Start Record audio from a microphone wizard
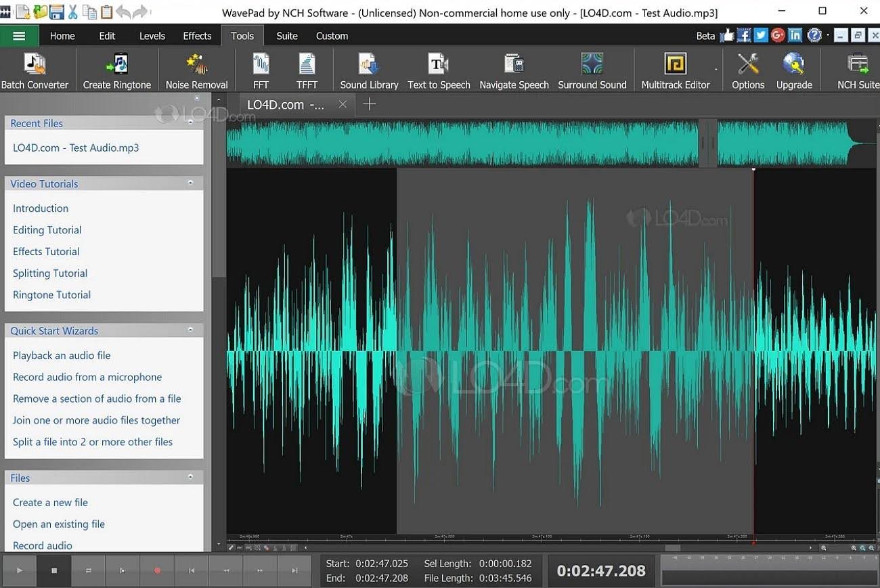880x588 pixels. pyautogui.click(x=87, y=377)
